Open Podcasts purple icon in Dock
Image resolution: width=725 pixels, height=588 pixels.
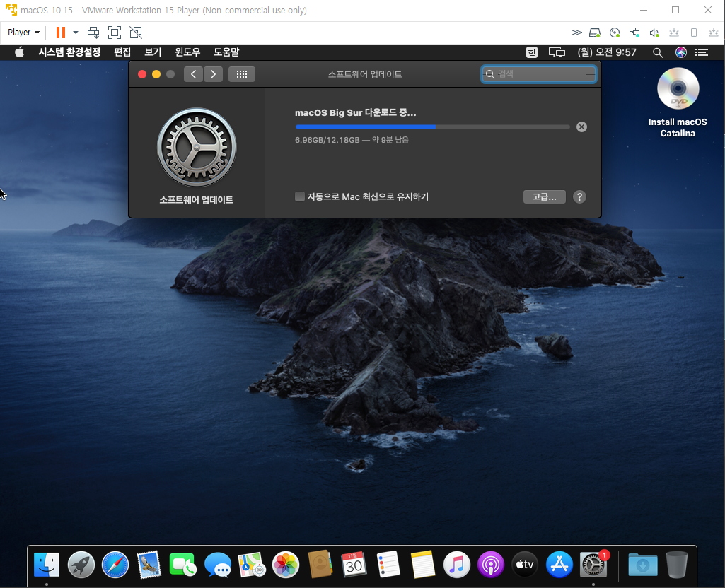click(x=491, y=565)
